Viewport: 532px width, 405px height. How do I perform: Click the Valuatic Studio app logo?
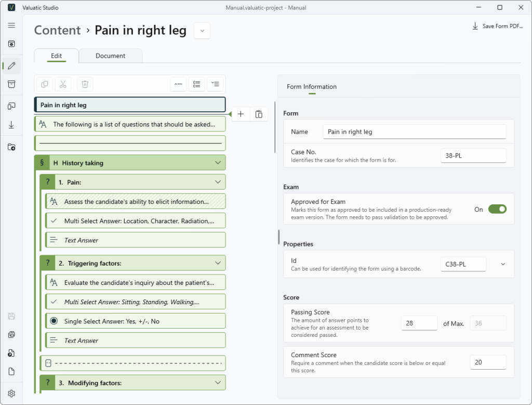point(11,7)
